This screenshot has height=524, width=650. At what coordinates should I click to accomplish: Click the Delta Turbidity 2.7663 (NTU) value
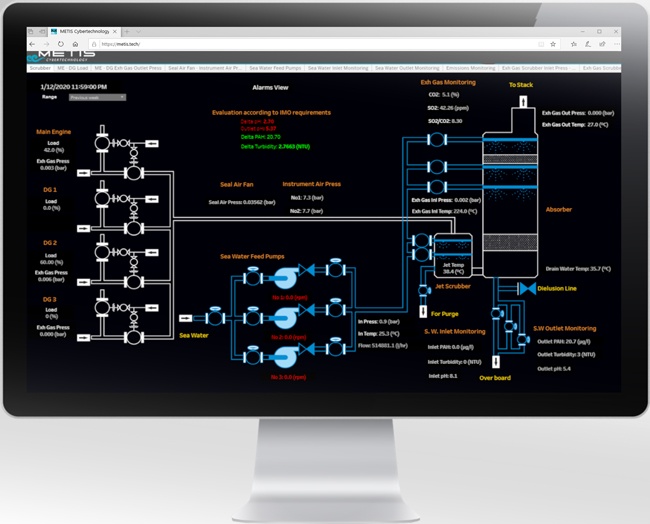275,147
